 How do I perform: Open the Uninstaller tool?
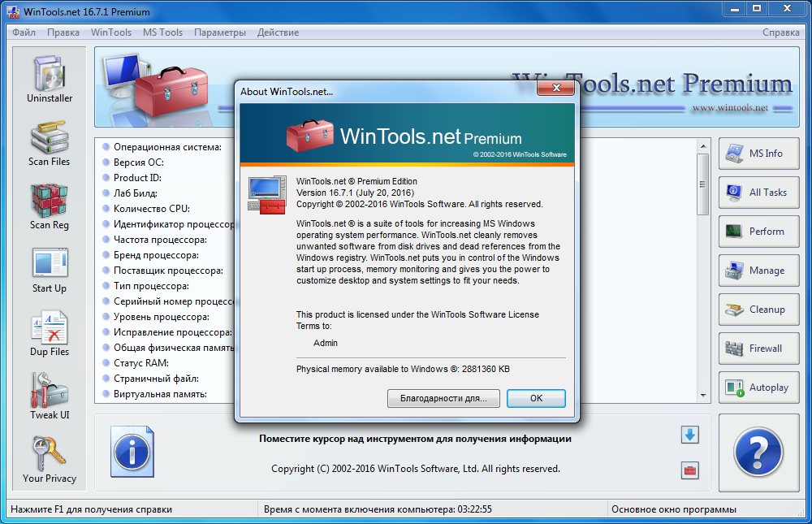50,80
